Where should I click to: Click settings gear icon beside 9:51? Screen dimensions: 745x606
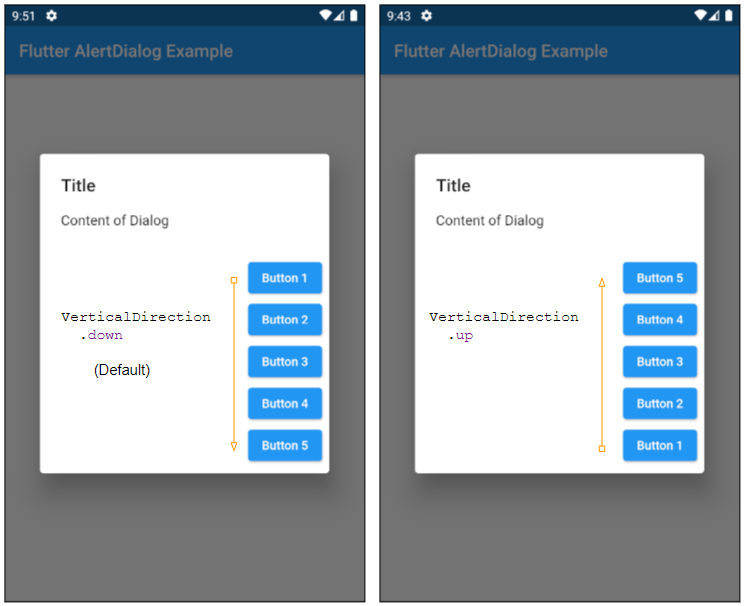point(51,16)
